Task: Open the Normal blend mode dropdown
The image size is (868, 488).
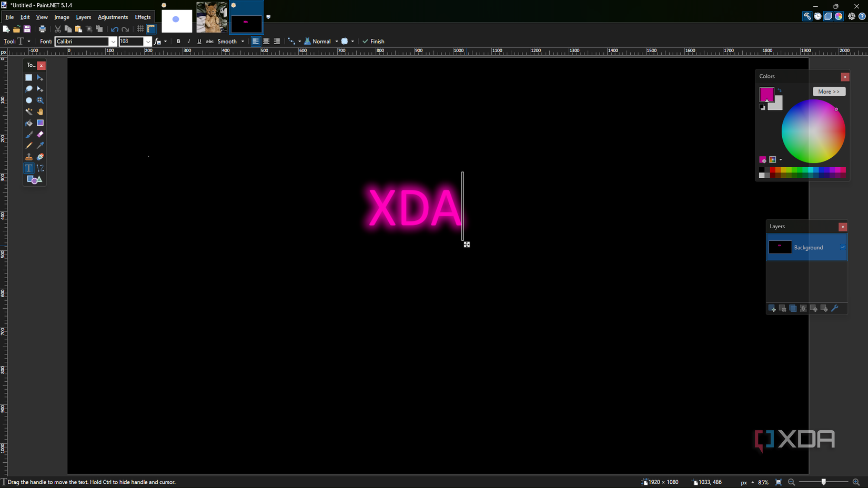Action: click(x=337, y=41)
